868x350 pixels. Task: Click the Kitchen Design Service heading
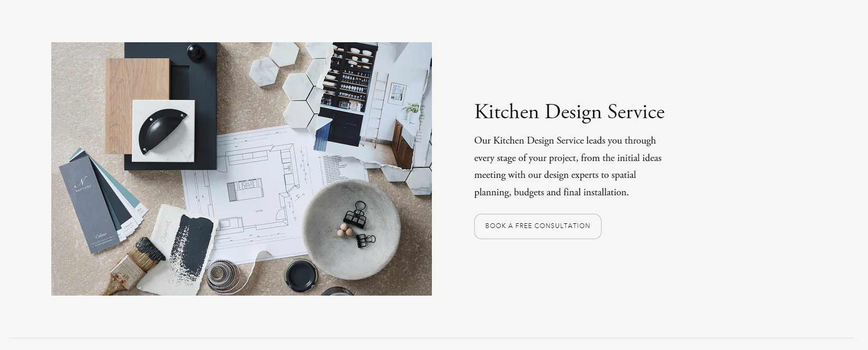click(x=569, y=112)
